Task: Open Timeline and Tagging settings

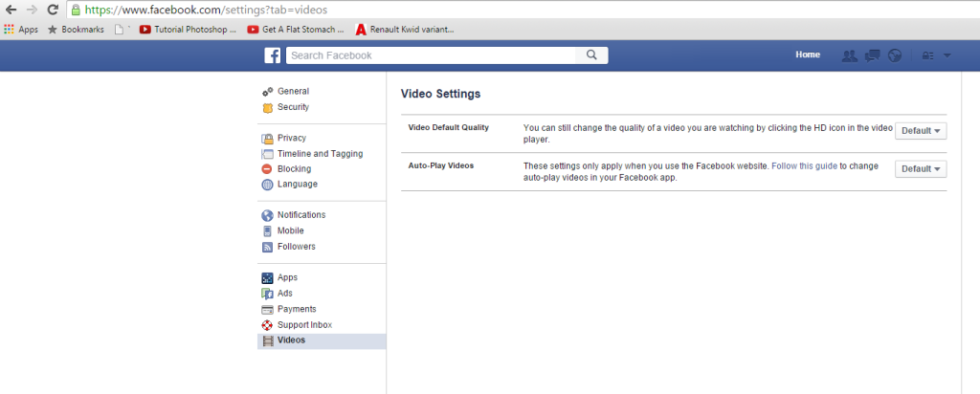Action: (x=320, y=154)
